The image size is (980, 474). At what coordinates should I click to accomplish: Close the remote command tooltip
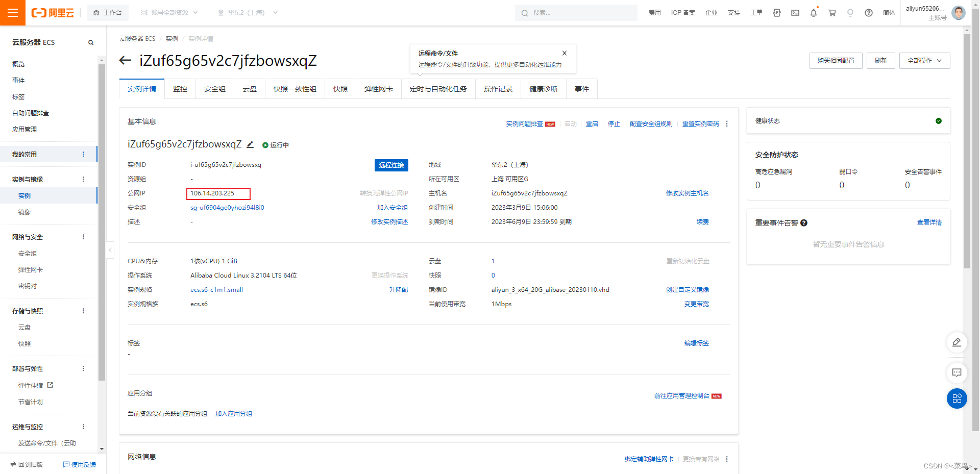tap(565, 53)
